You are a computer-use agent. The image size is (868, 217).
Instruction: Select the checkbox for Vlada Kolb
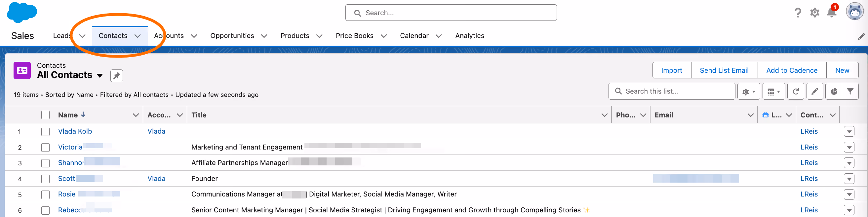tap(46, 131)
